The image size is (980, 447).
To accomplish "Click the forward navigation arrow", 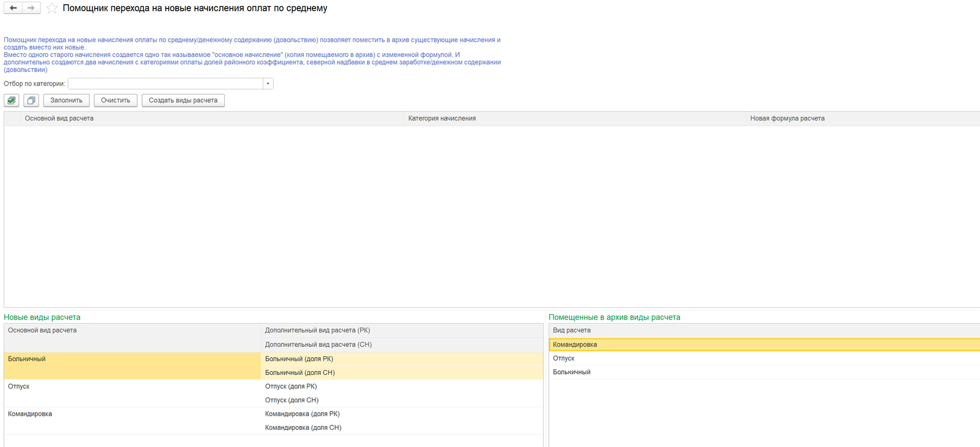I will [x=31, y=8].
